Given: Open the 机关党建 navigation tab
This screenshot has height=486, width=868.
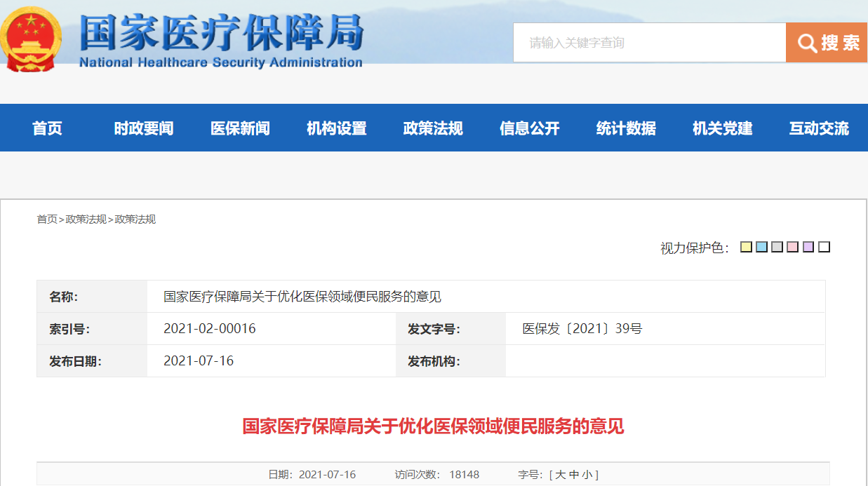Looking at the screenshot, I should pyautogui.click(x=723, y=128).
